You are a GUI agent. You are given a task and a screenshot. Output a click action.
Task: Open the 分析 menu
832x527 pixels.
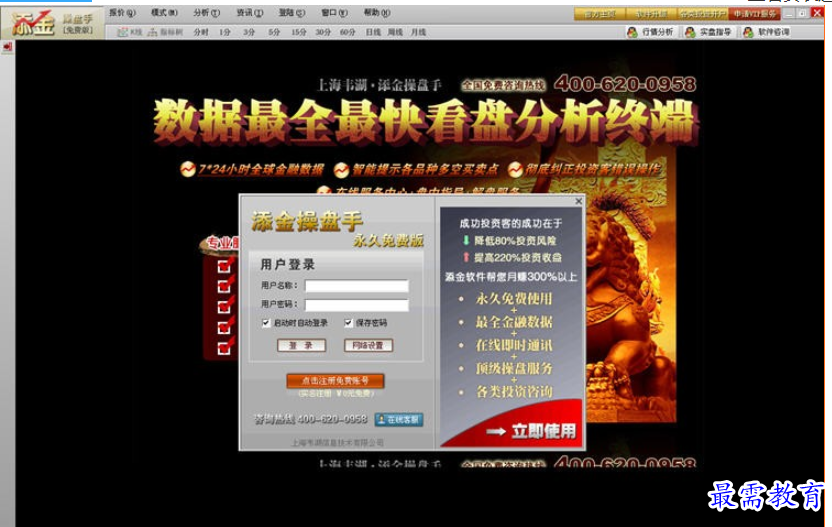206,13
